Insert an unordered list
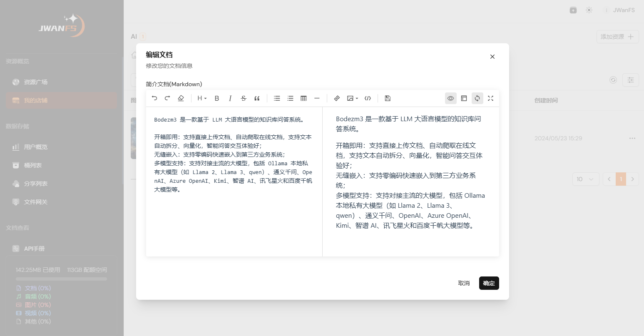Screen dimensions: 644x336 (277, 98)
